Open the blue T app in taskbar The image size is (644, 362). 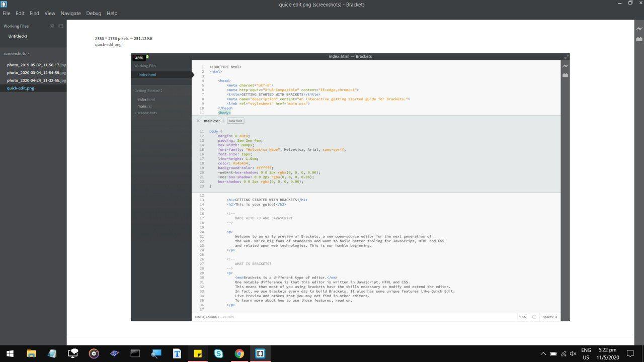177,353
